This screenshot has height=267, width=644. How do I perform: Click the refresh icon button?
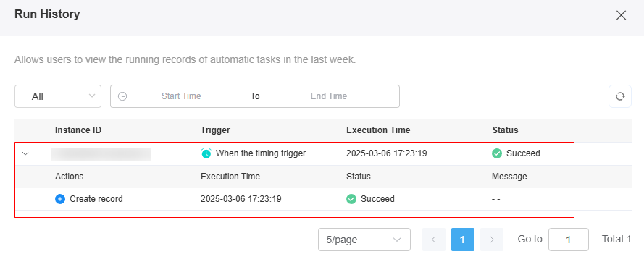click(620, 96)
